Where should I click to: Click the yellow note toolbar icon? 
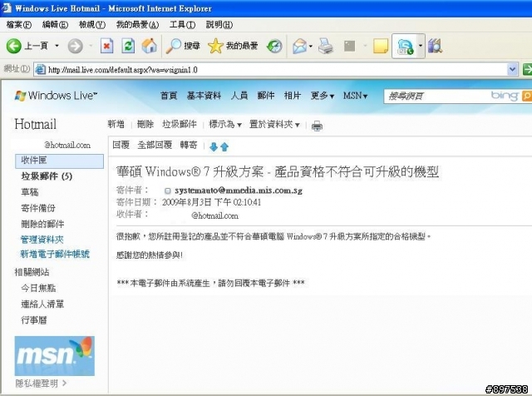pos(381,46)
